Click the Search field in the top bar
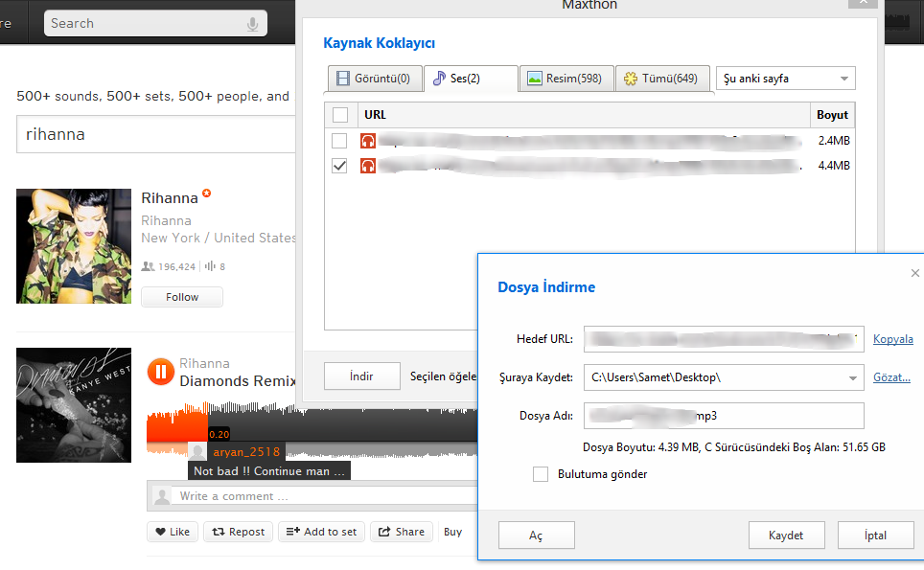Viewport: 924px width, 570px height. click(x=155, y=24)
